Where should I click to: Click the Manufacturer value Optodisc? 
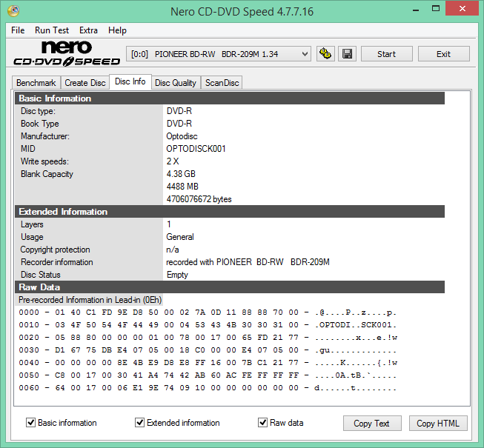182,136
